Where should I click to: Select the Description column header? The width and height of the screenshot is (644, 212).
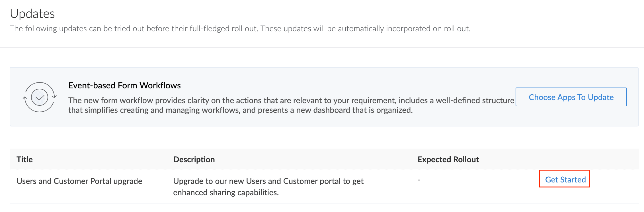[194, 159]
